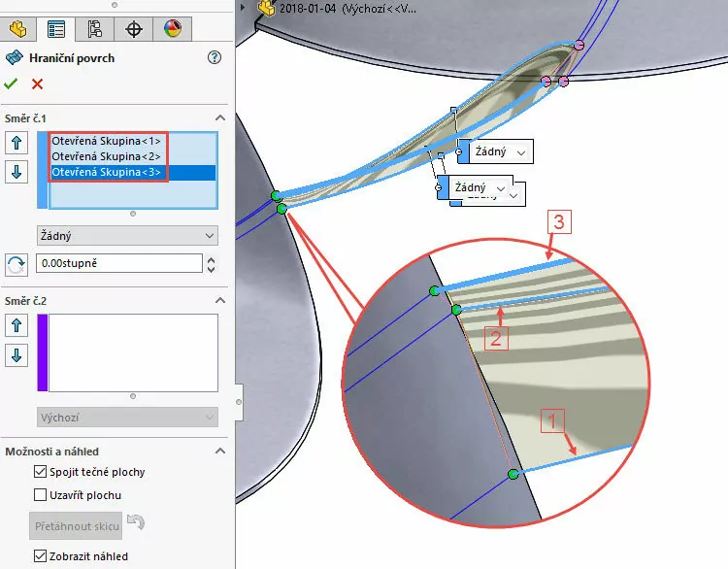Click the empty Směr č.2 selection box

(133, 353)
